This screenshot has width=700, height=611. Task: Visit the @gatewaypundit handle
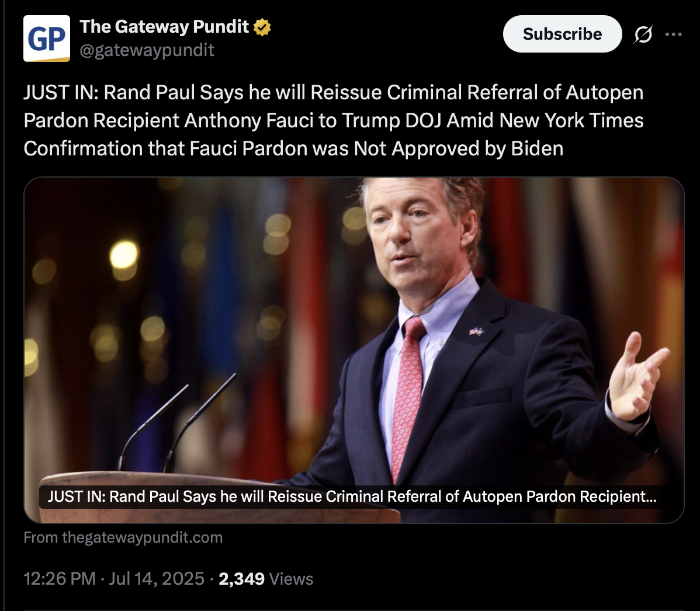point(147,50)
